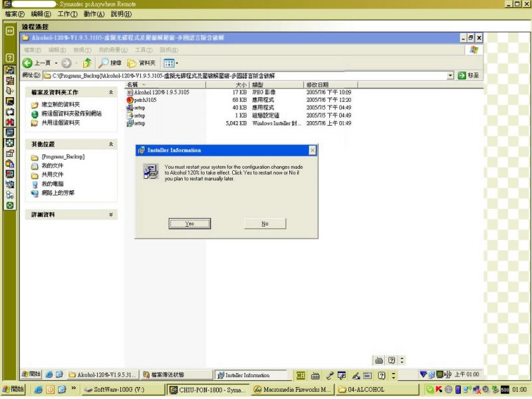Screen dimensions: 532x399
Task: Open the address bar dropdown arrow
Action: tap(450, 75)
